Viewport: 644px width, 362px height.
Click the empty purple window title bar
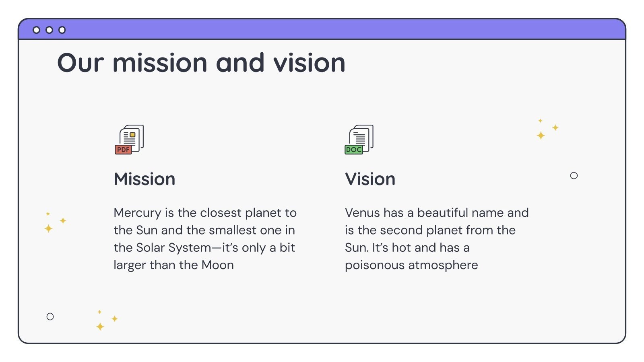(322, 29)
